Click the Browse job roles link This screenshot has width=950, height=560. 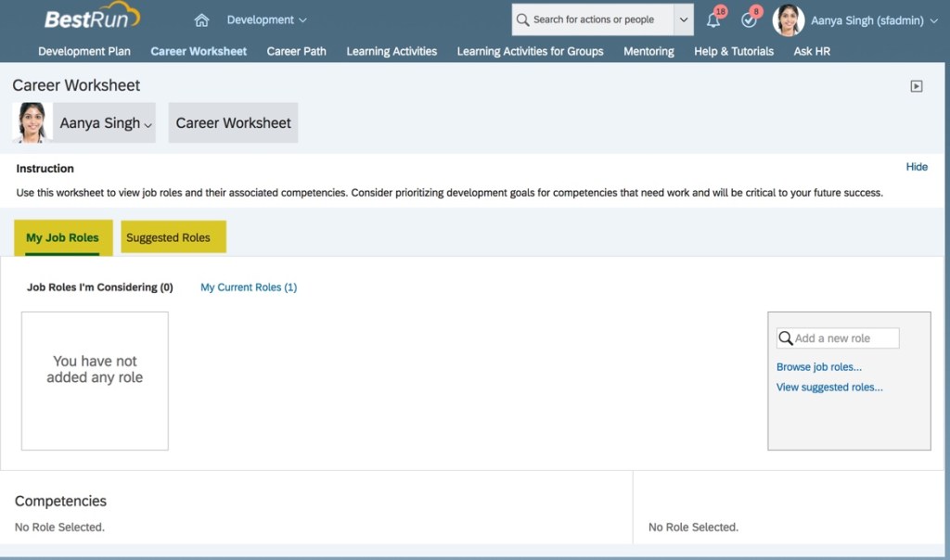coord(818,367)
